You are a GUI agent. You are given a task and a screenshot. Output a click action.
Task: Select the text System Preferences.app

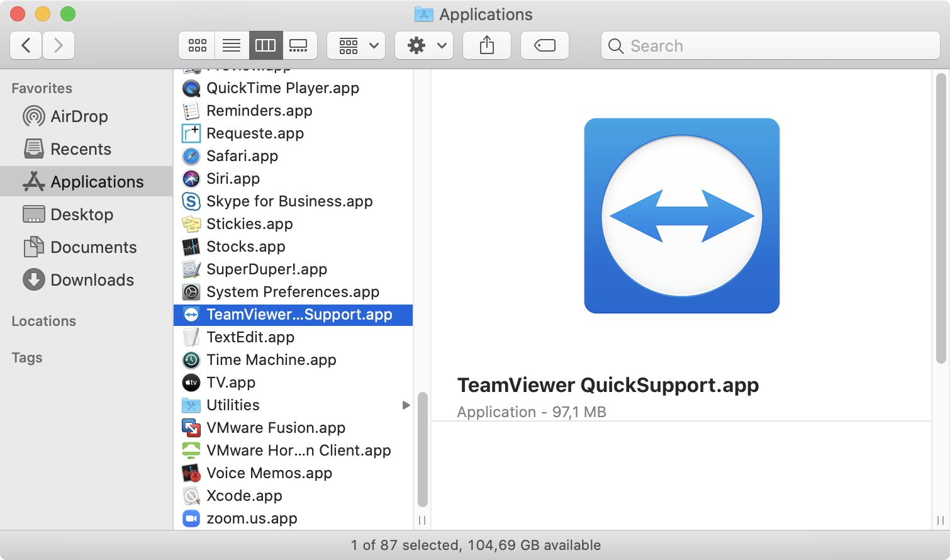(x=293, y=292)
